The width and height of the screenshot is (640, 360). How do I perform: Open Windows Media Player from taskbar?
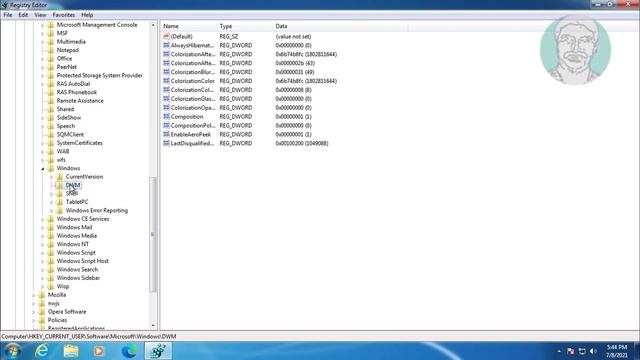99,351
